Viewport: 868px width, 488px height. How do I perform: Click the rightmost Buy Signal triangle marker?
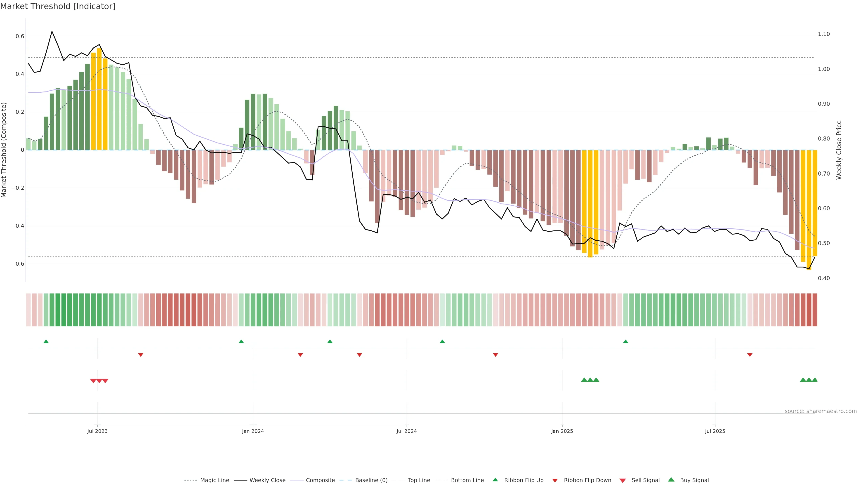pyautogui.click(x=815, y=380)
